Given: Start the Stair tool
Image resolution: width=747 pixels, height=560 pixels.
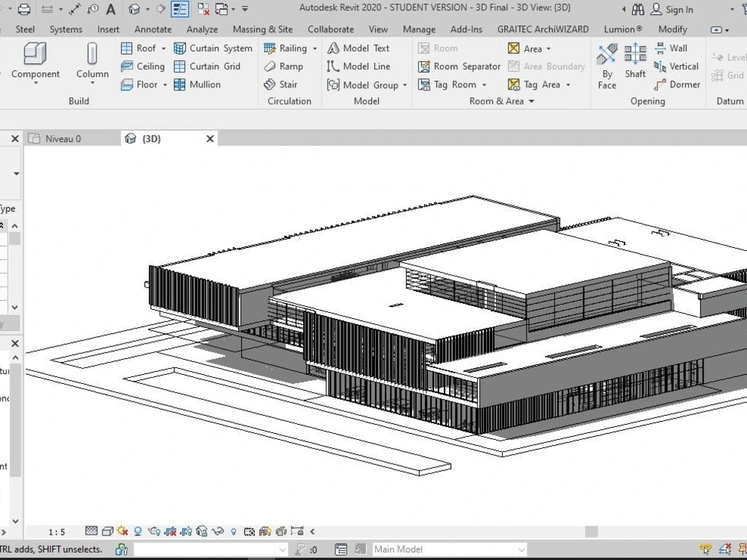Looking at the screenshot, I should pyautogui.click(x=281, y=84).
